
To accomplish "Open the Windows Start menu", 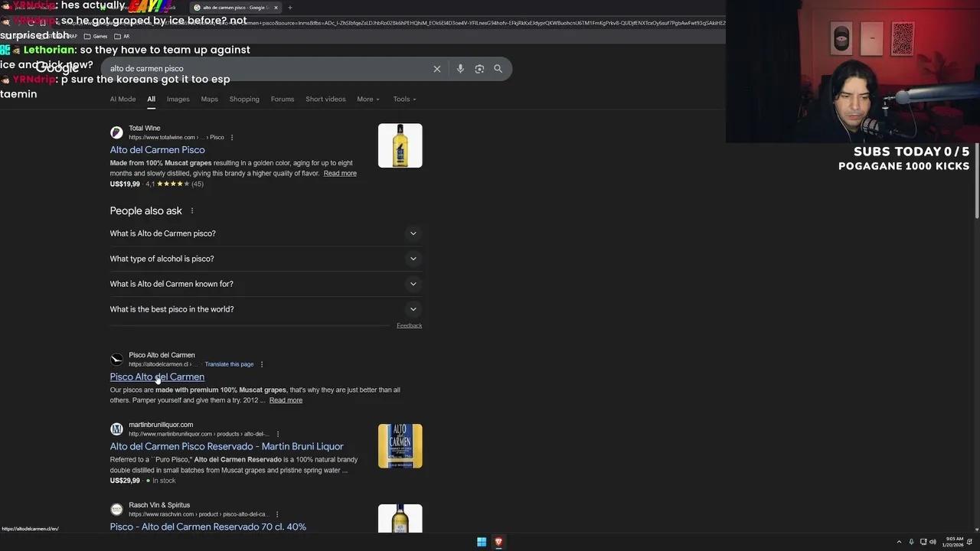I will click(x=482, y=542).
